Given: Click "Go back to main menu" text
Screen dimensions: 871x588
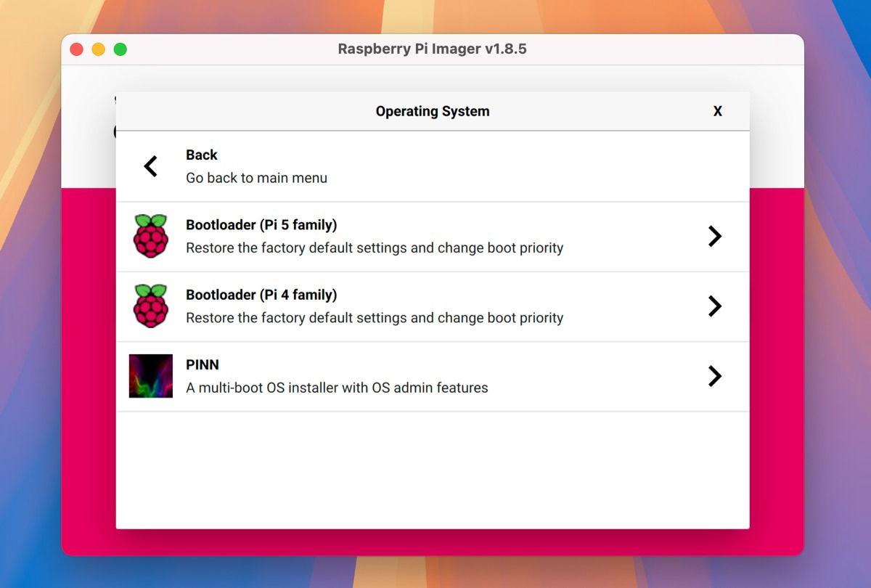Looking at the screenshot, I should coord(256,178).
